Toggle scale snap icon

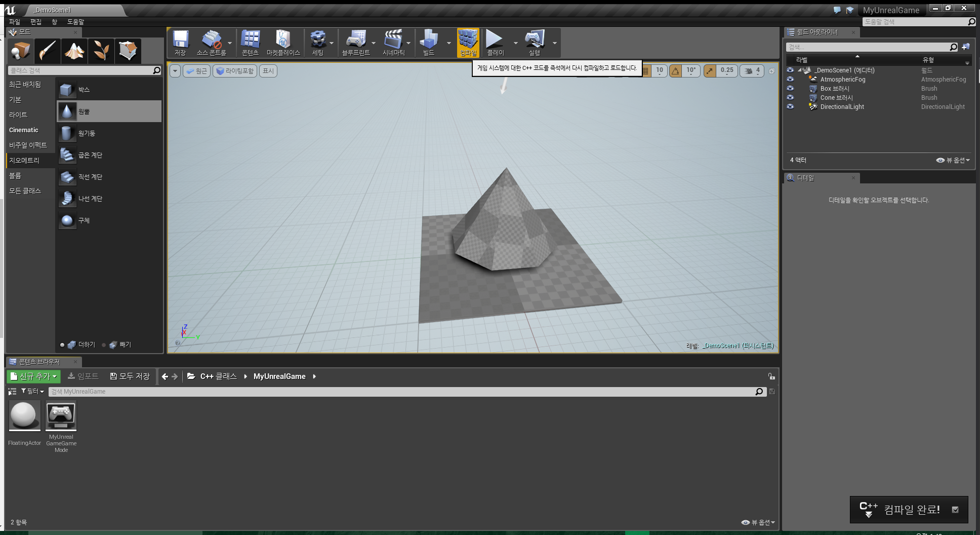coord(710,71)
